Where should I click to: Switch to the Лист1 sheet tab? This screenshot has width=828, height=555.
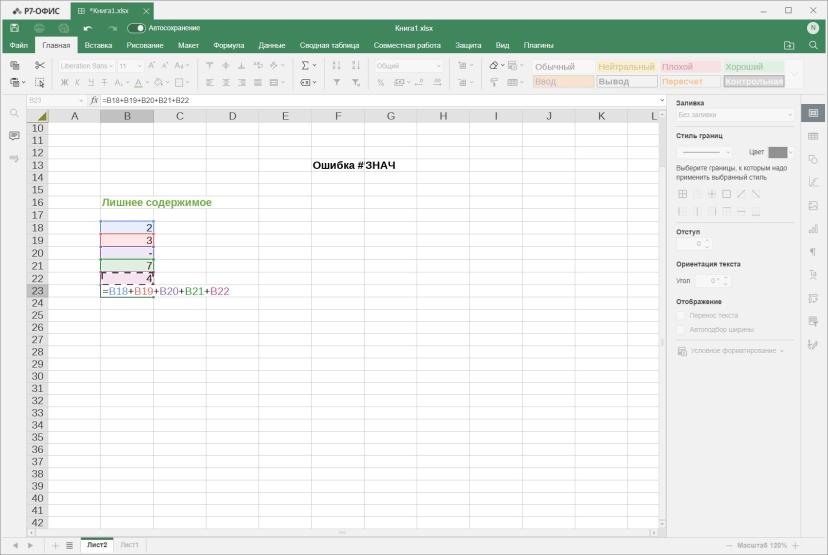coord(129,544)
